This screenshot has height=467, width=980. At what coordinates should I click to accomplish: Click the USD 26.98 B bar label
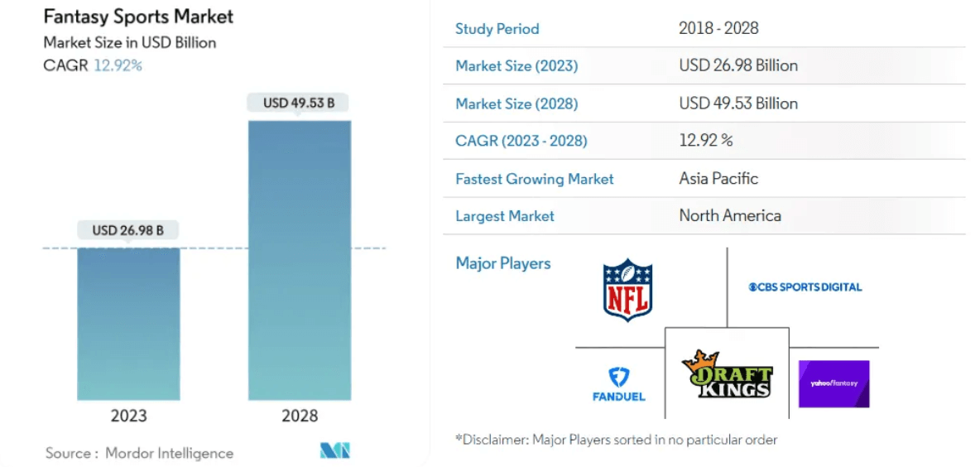128,230
